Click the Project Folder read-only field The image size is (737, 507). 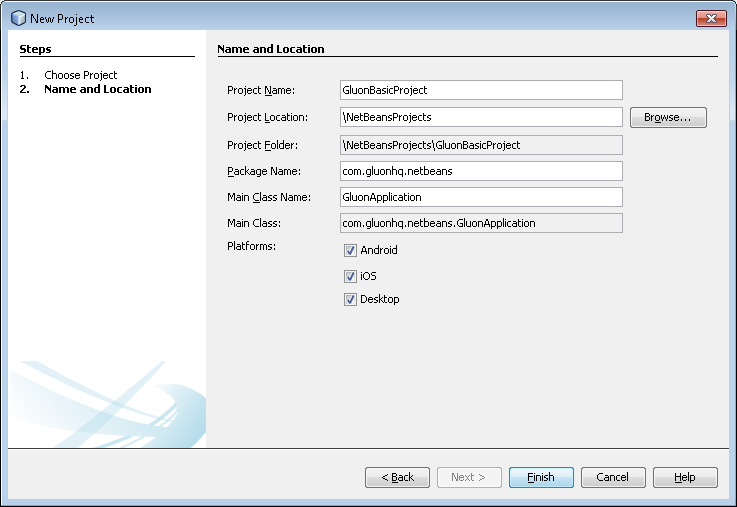481,145
